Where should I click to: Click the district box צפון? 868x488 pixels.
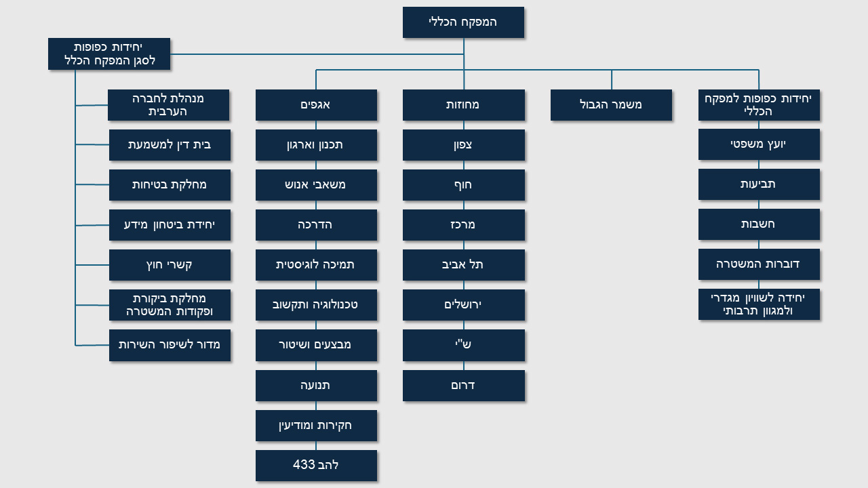pyautogui.click(x=463, y=145)
